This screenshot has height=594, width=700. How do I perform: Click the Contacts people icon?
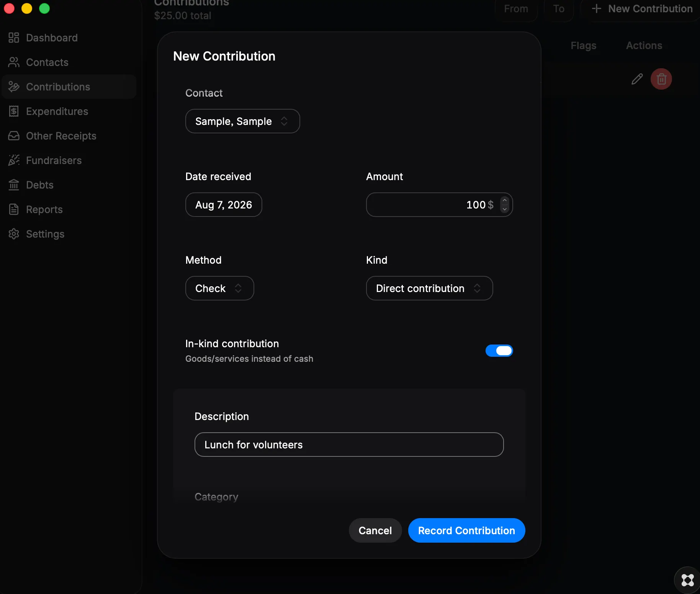(x=14, y=62)
